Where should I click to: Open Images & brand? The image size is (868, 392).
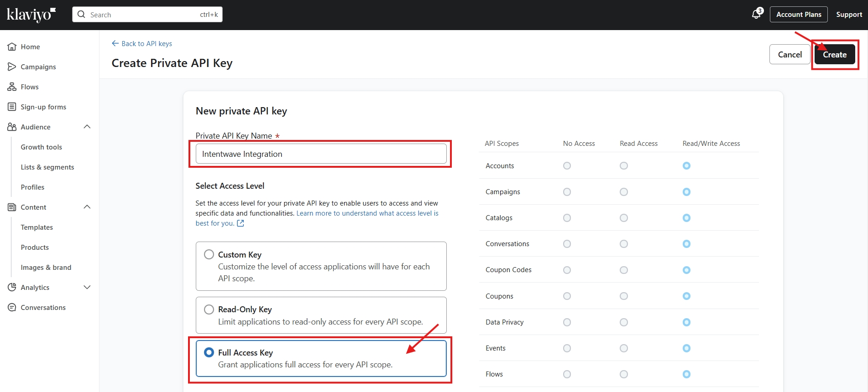[x=46, y=267]
